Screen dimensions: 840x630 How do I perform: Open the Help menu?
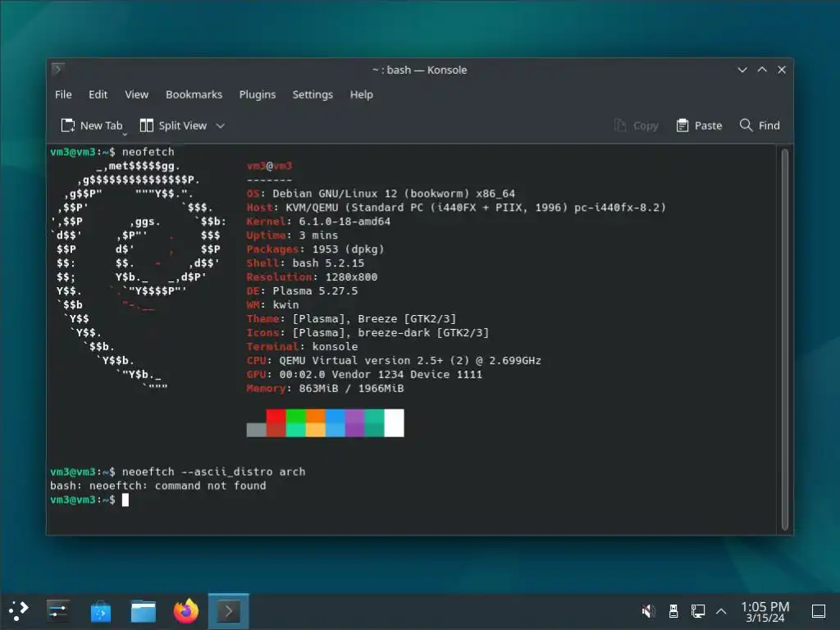coord(362,94)
